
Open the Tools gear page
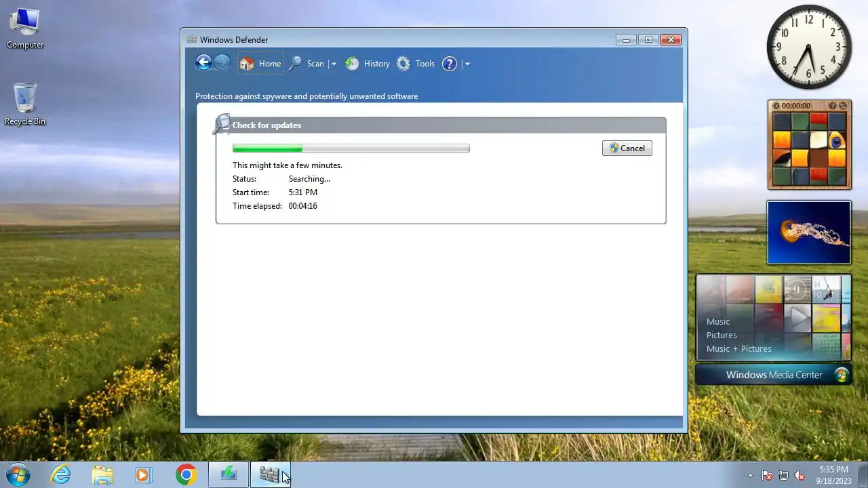(416, 64)
